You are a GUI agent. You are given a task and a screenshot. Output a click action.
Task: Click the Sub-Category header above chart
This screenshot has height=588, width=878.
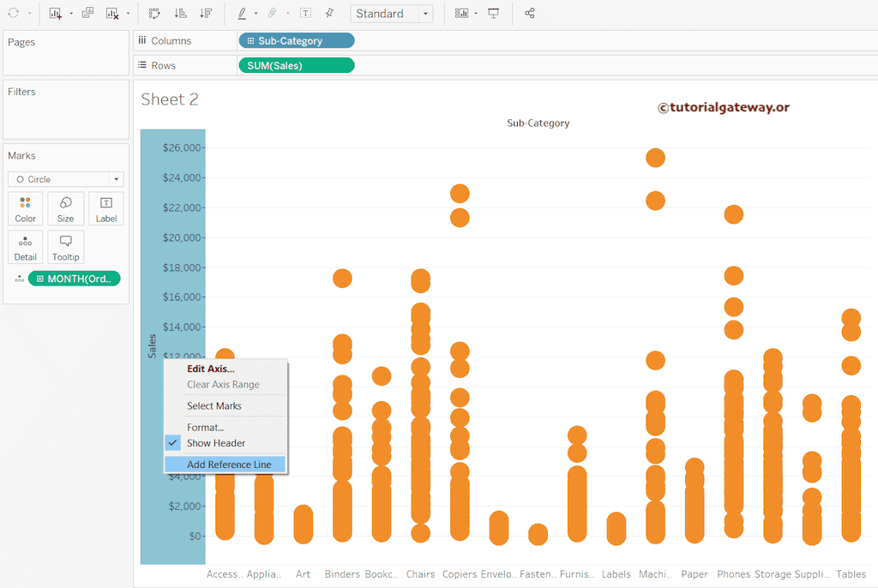click(538, 123)
